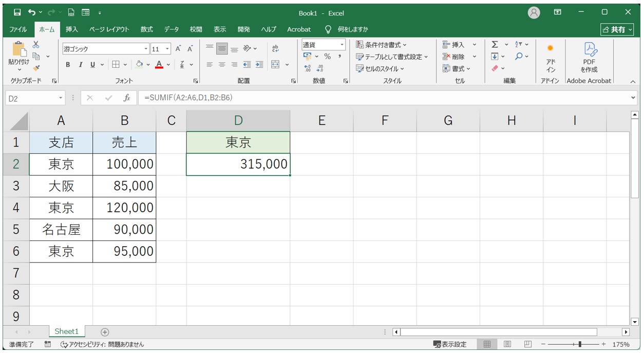Switch to Page Layout view

click(x=507, y=344)
